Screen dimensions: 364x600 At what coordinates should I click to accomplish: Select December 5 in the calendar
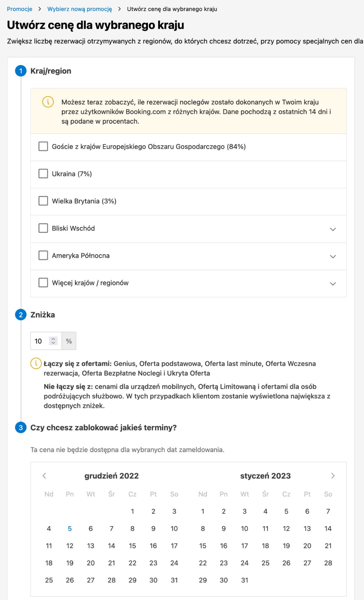pyautogui.click(x=70, y=529)
